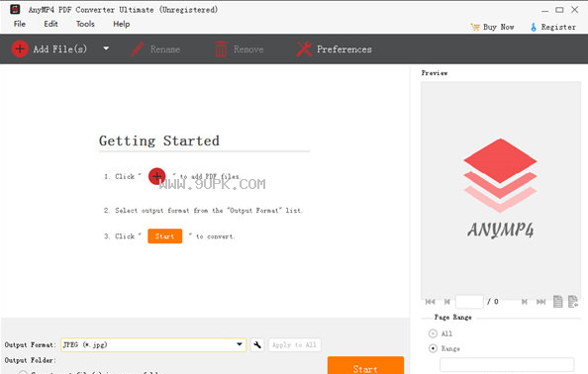Go to last page in preview
588x374 pixels.
(540, 302)
